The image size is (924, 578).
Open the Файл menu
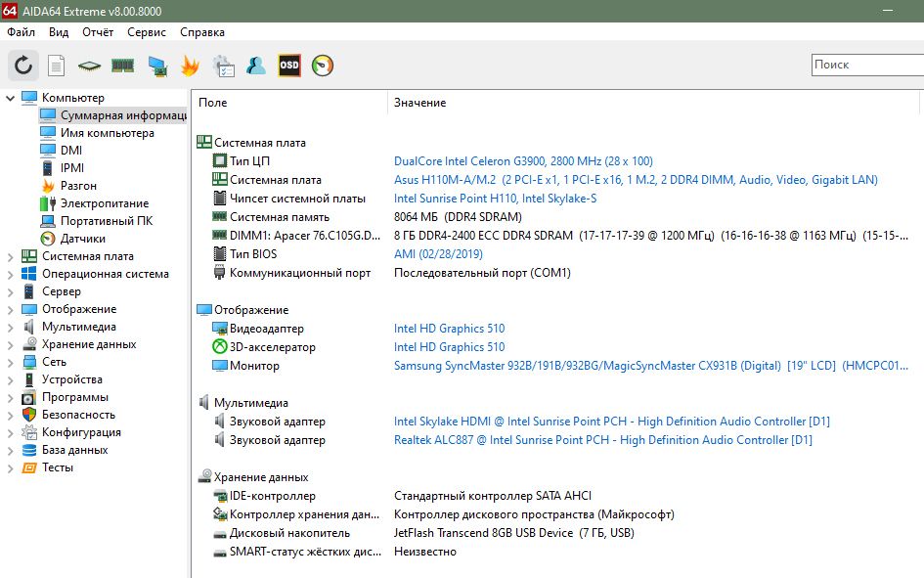[x=21, y=32]
